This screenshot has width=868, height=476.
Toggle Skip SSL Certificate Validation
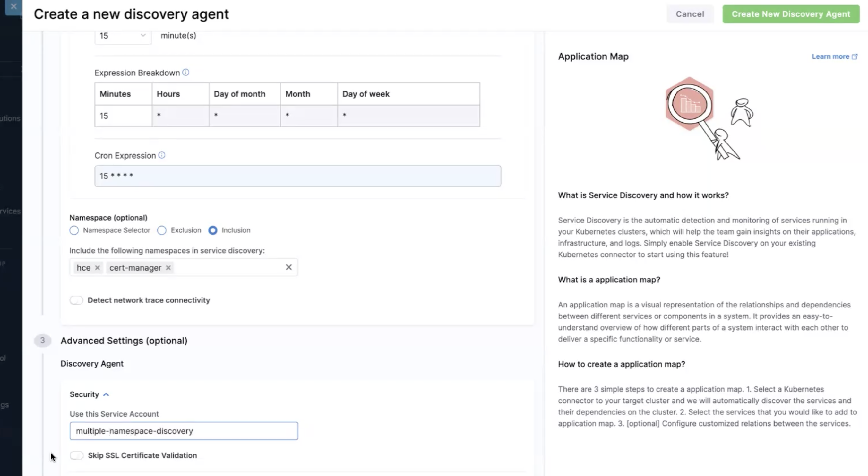(x=77, y=455)
